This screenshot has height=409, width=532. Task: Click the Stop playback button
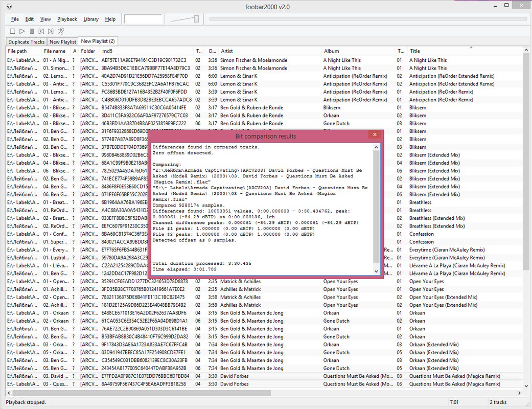tap(13, 31)
